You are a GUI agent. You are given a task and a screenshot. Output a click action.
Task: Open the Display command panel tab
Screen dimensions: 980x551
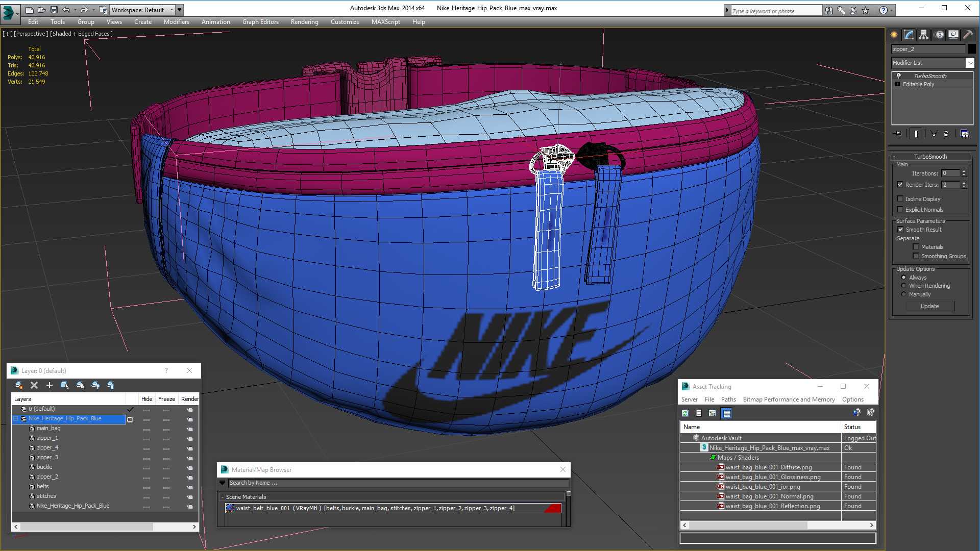953,34
